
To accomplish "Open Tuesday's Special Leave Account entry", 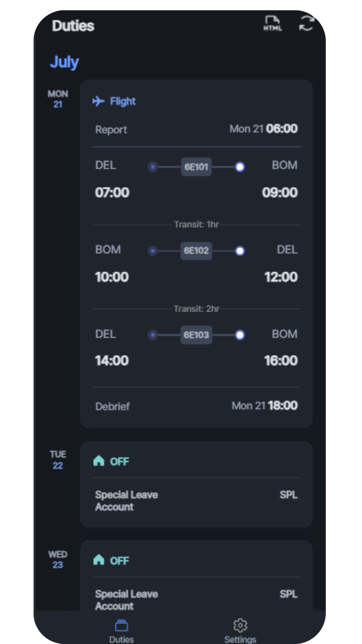I will pos(127,501).
